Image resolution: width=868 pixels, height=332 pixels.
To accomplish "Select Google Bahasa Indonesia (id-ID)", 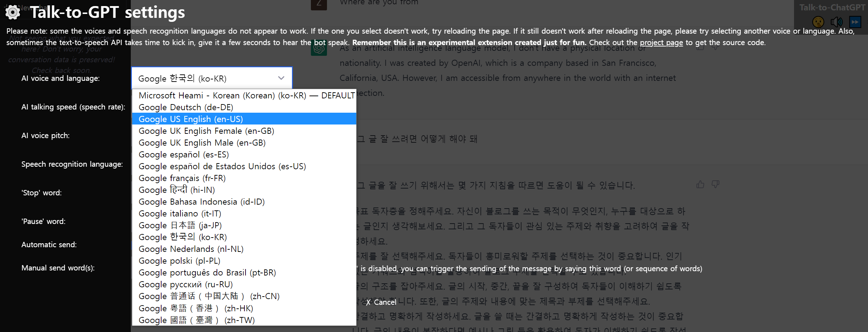I will point(244,202).
